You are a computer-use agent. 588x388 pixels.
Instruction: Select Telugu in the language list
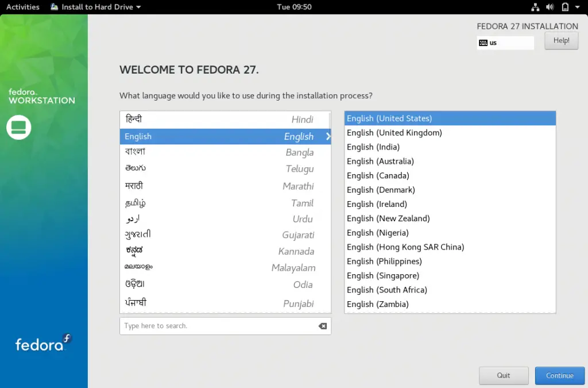tap(225, 168)
